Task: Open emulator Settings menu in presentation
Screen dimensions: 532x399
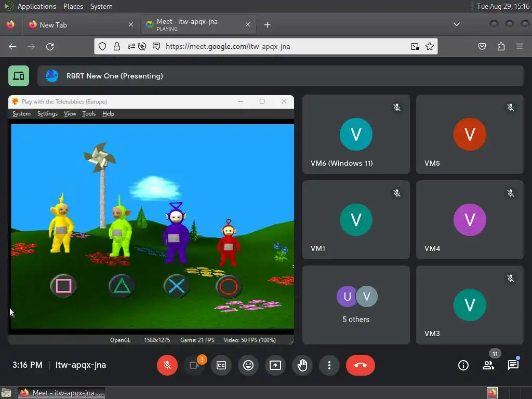Action: 47,114
